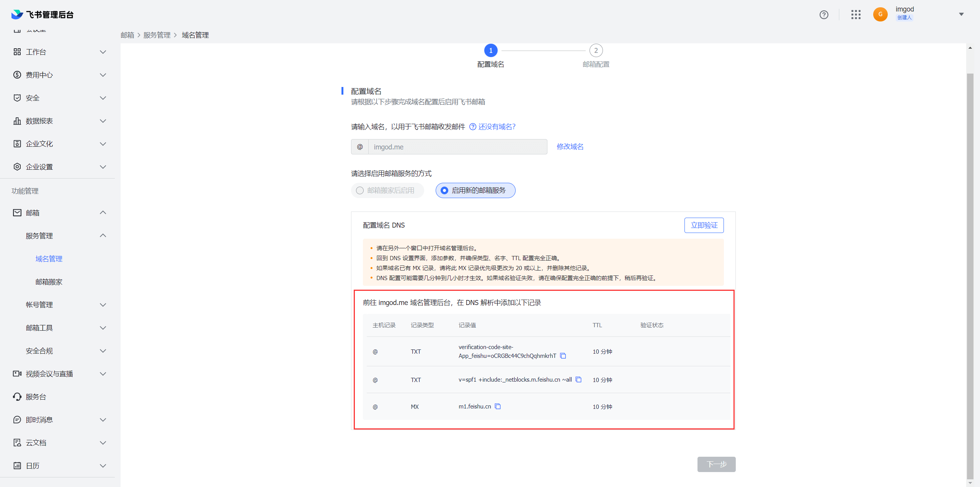Open the imgod account dropdown arrow

tap(961, 15)
